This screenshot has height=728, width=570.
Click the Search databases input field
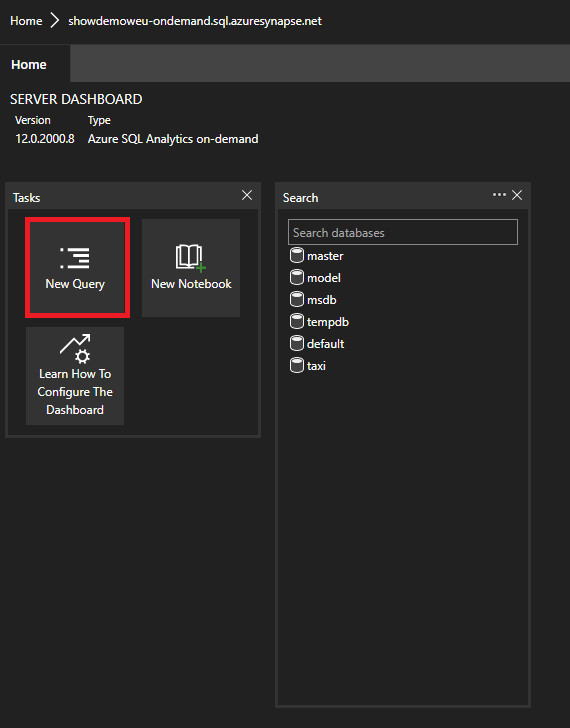402,232
